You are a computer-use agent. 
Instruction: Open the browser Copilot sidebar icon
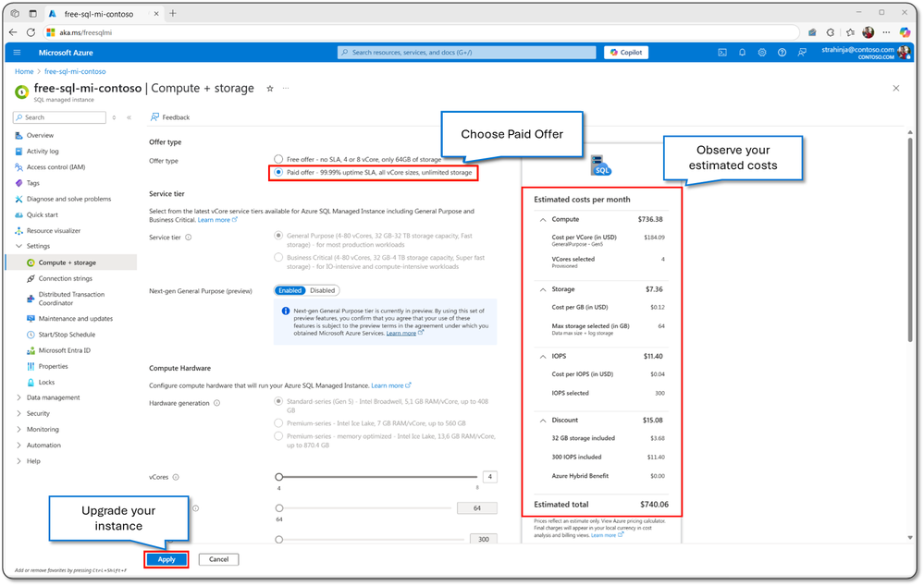click(x=906, y=32)
